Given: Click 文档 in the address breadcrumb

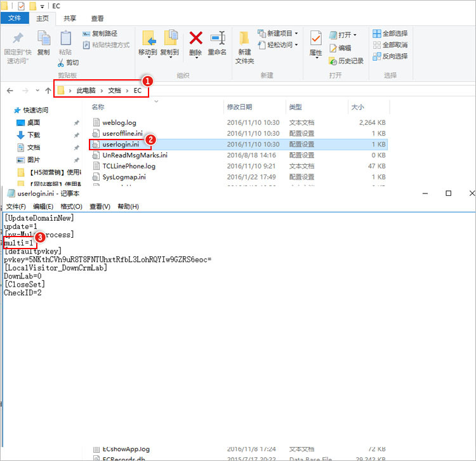Looking at the screenshot, I should [x=114, y=91].
